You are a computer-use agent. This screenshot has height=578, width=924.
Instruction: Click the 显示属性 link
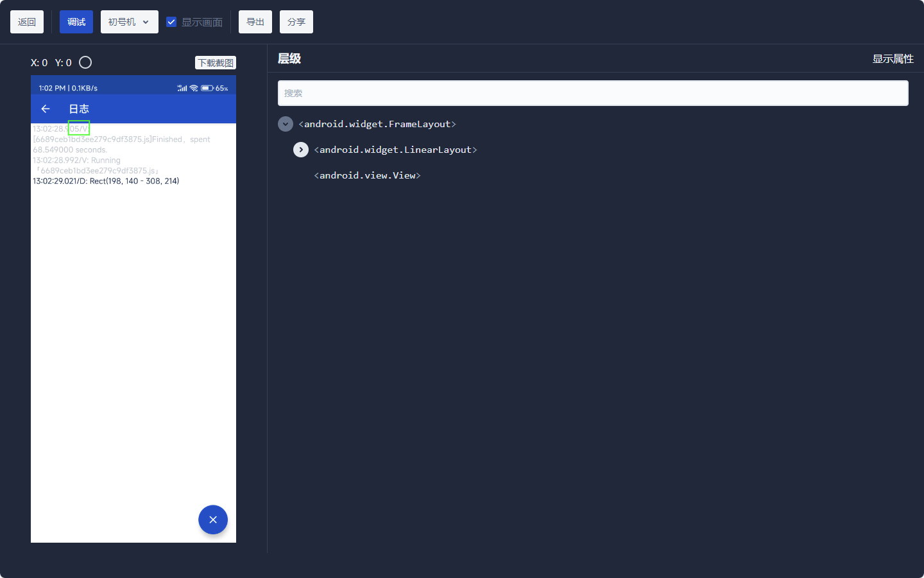point(893,58)
